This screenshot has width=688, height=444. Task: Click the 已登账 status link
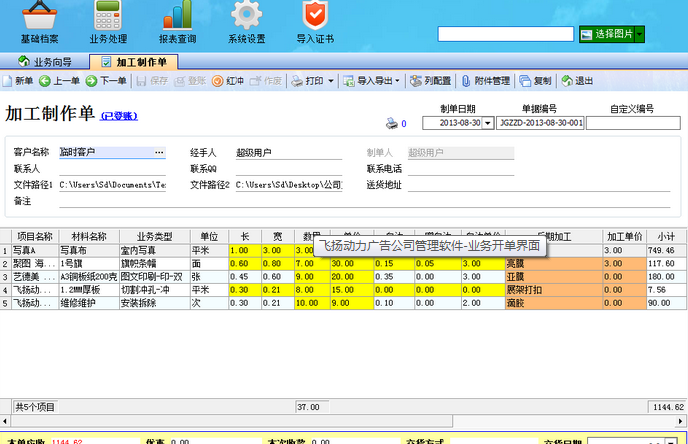119,116
